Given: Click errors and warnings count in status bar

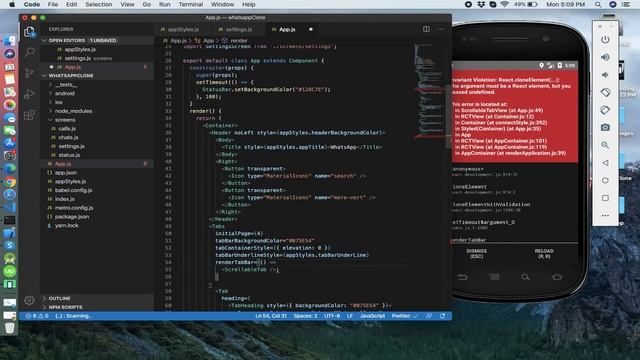Looking at the screenshot, I should [37, 316].
